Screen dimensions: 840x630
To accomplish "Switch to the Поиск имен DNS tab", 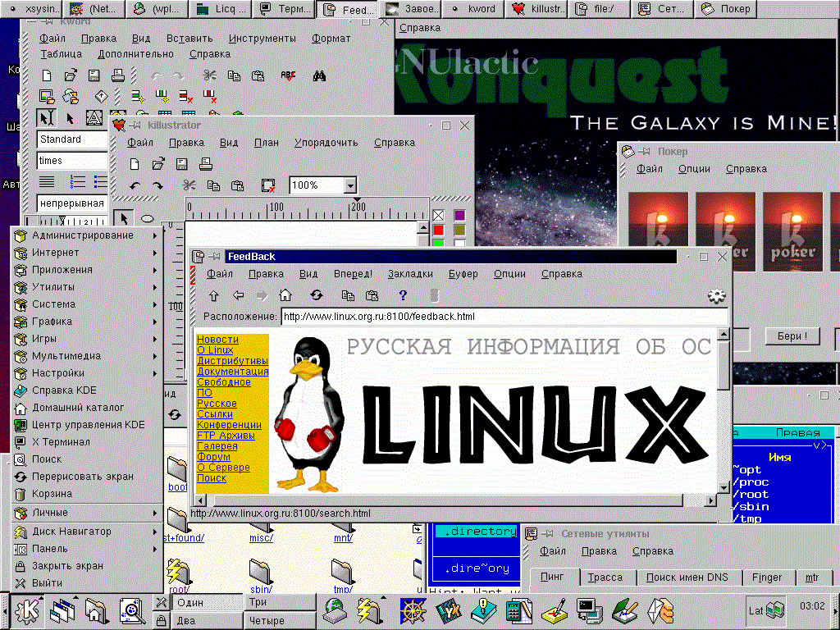I will click(687, 577).
